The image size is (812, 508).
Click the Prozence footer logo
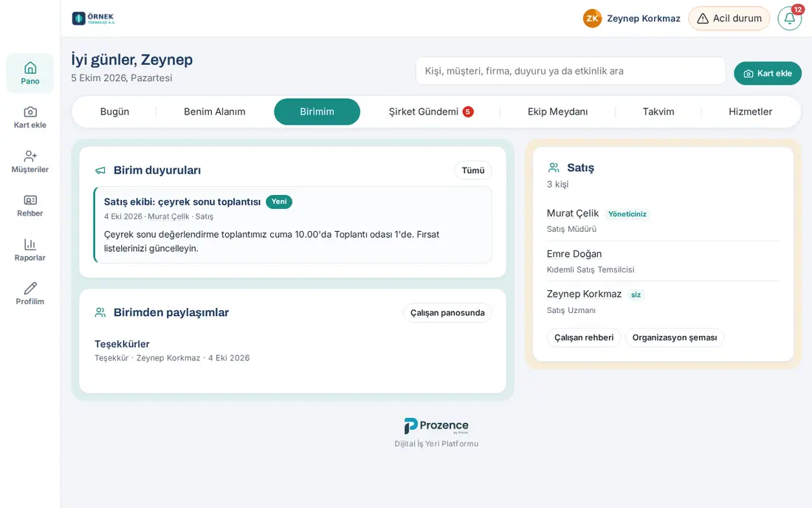coord(436,425)
